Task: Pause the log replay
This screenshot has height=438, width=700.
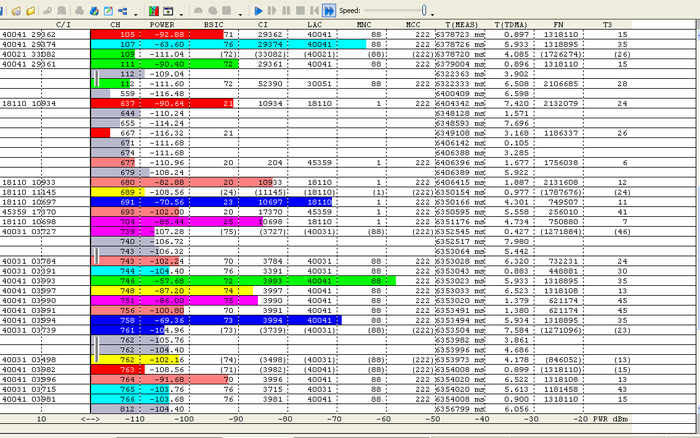Action: click(286, 11)
